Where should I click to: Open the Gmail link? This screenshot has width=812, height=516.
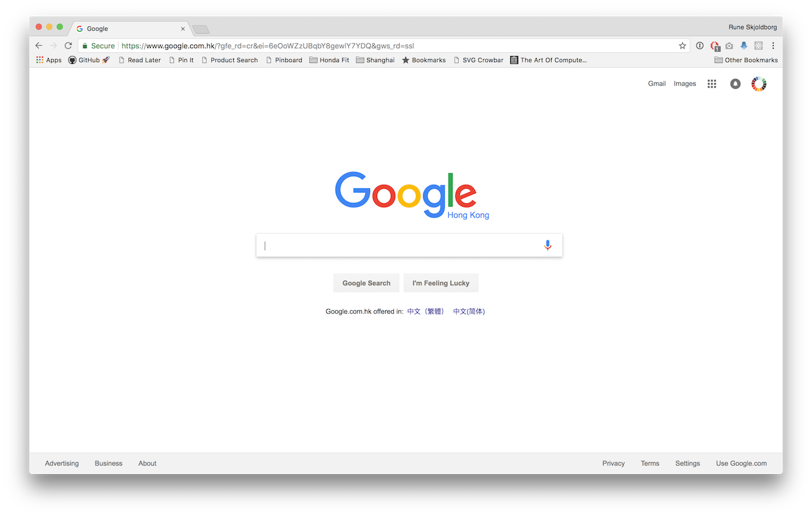[657, 84]
